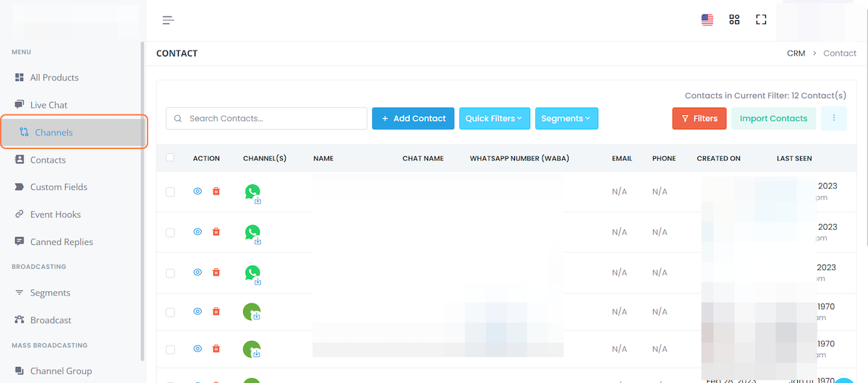Image resolution: width=868 pixels, height=383 pixels.
Task: Click green channel icon in fourth row
Action: pyautogui.click(x=252, y=312)
